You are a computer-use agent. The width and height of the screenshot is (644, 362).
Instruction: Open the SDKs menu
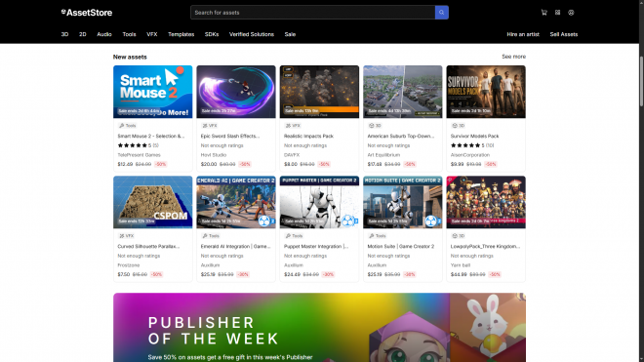[212, 34]
